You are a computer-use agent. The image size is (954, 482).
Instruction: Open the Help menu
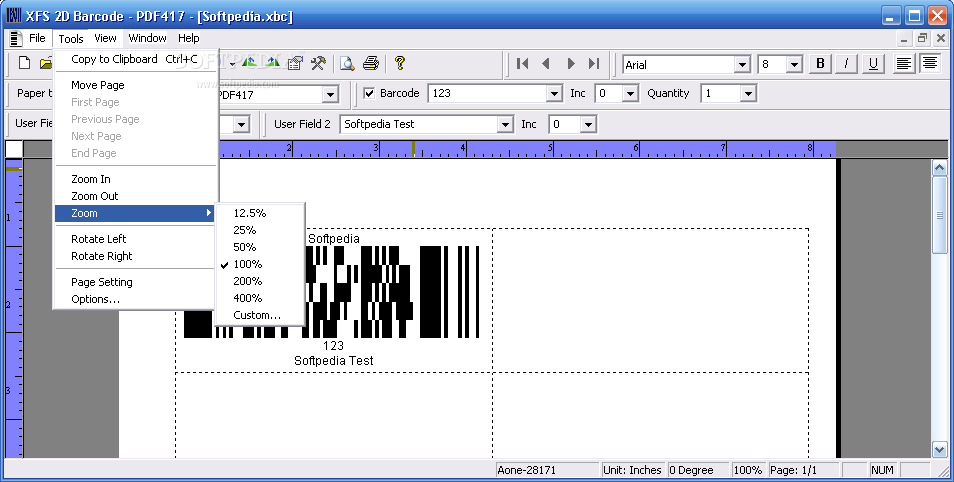coord(189,38)
